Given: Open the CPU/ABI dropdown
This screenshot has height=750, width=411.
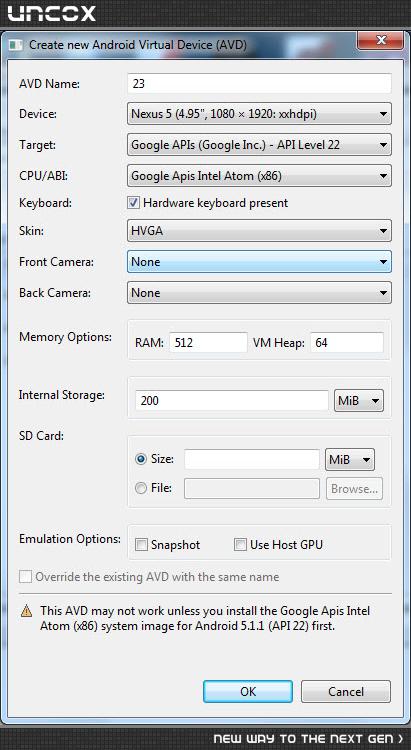Looking at the screenshot, I should 259,176.
